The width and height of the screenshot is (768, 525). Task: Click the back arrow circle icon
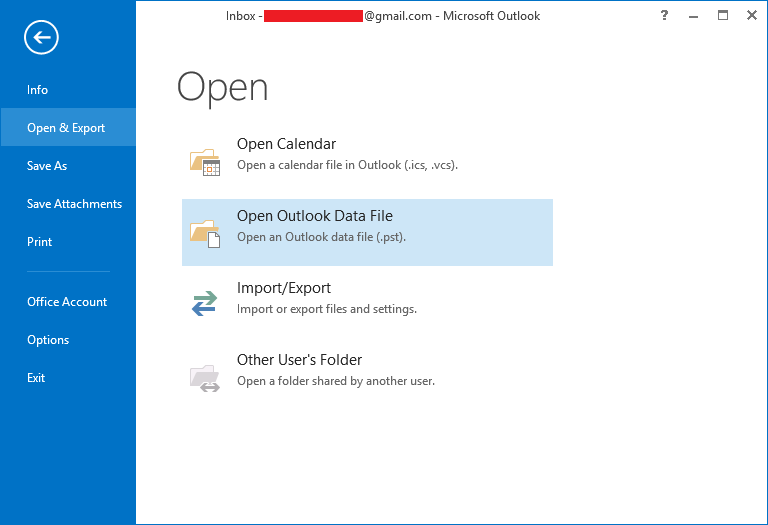[x=41, y=37]
